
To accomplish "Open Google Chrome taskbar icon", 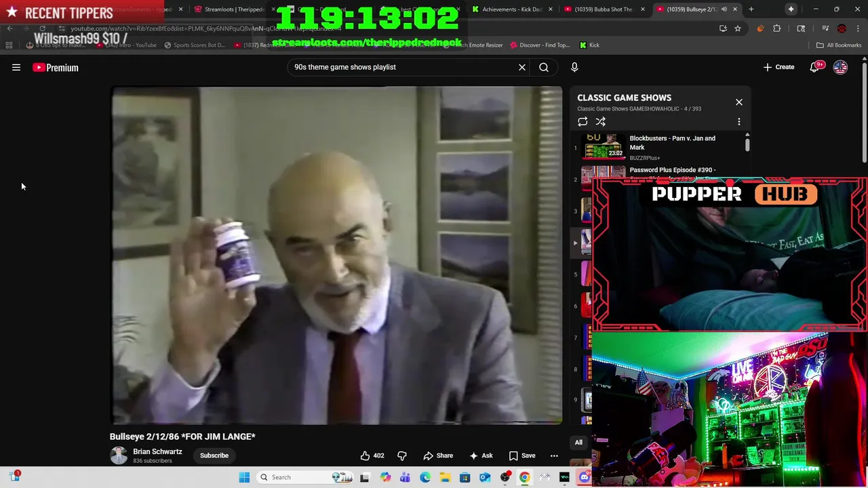I will coord(525,477).
